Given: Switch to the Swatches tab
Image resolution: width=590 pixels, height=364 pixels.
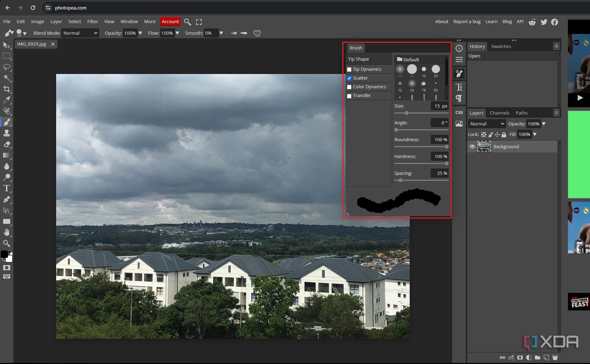Looking at the screenshot, I should tap(501, 46).
